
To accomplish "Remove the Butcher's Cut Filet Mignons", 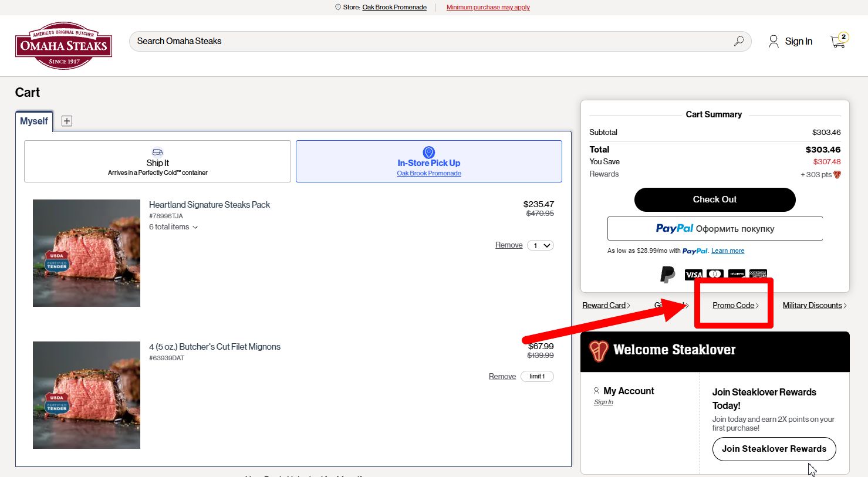I will tap(502, 377).
